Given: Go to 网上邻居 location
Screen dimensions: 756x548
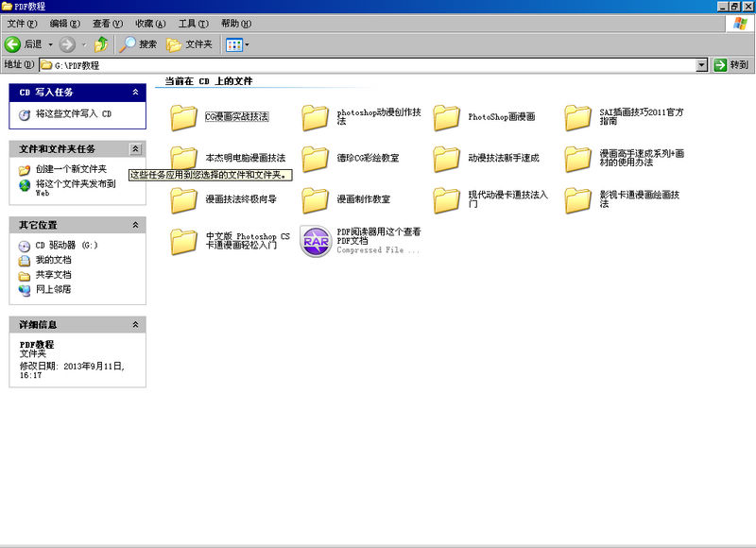Looking at the screenshot, I should coord(54,290).
